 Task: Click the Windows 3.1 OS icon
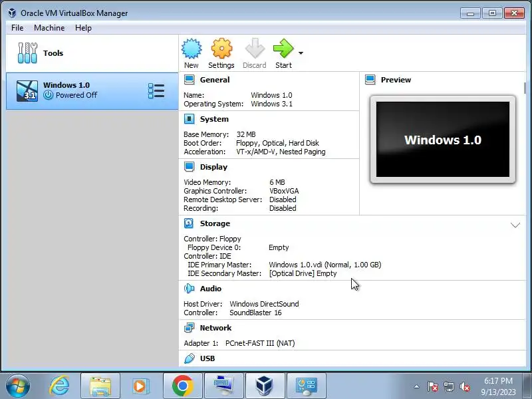[x=27, y=91]
